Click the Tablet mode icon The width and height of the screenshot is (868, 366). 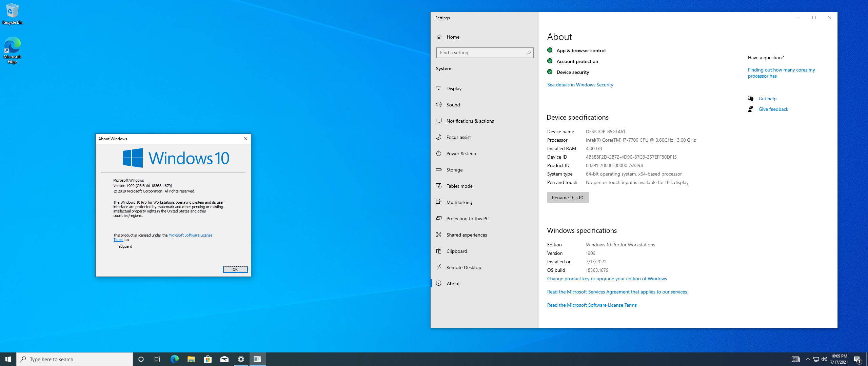(x=439, y=186)
